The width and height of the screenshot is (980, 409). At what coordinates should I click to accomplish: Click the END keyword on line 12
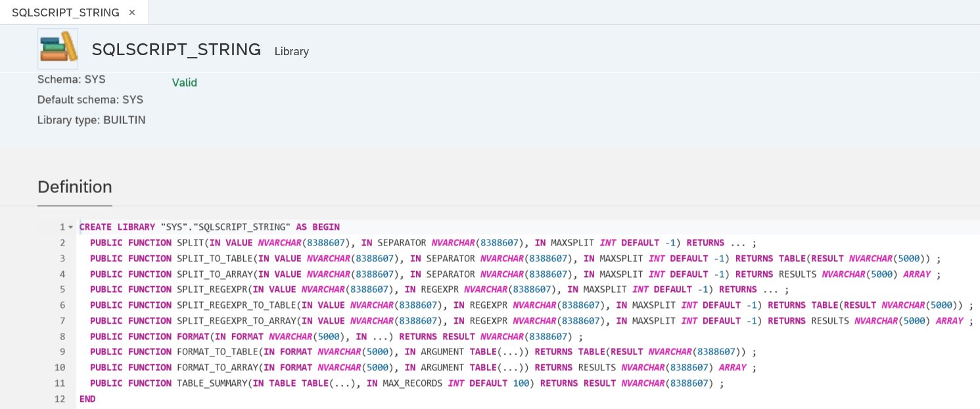click(x=88, y=398)
